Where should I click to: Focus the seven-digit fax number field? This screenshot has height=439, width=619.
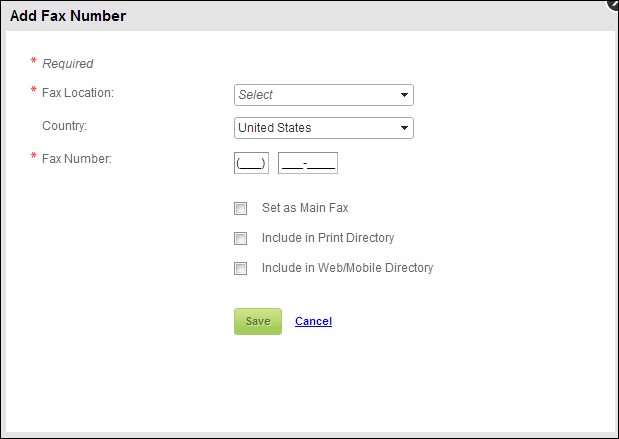tap(308, 163)
